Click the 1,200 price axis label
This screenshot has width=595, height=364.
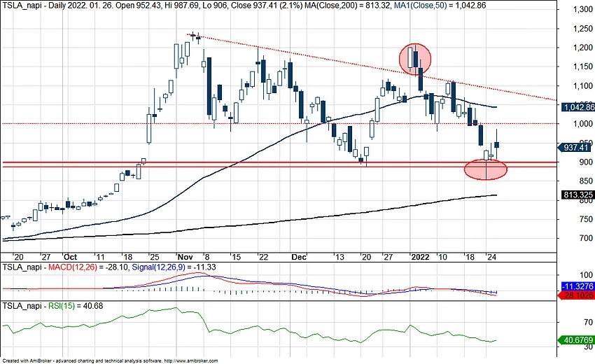pos(582,48)
